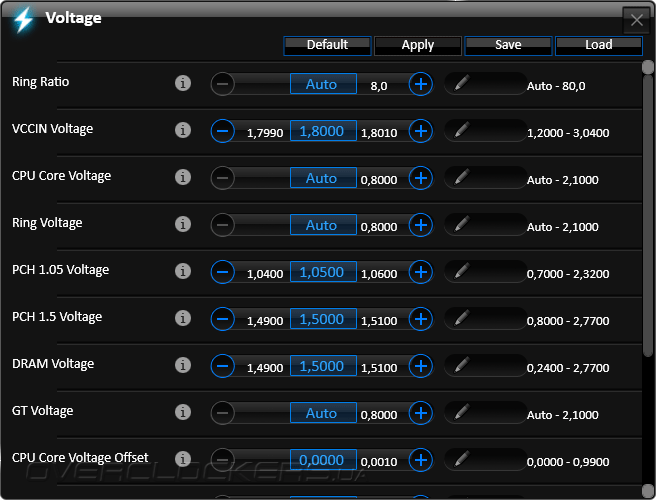Image resolution: width=656 pixels, height=500 pixels.
Task: Click the 1,8010 upper value for VCCIN
Action: click(x=379, y=133)
